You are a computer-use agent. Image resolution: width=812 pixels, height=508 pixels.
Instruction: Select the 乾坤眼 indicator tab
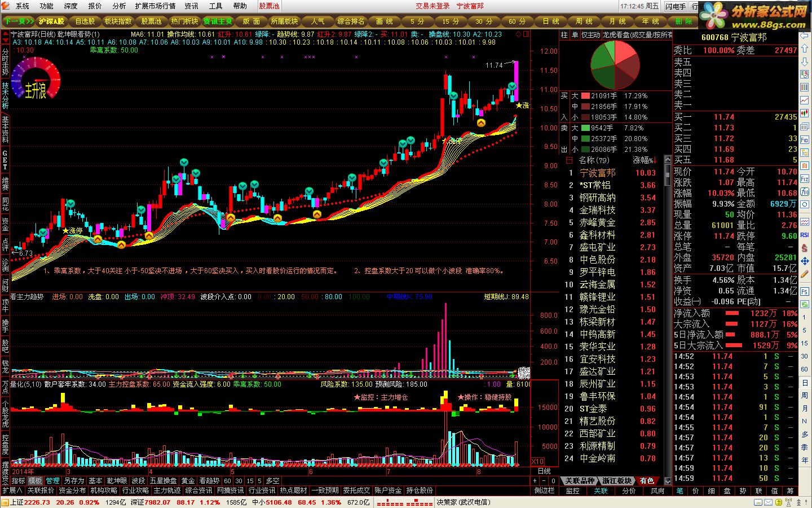tap(117, 481)
